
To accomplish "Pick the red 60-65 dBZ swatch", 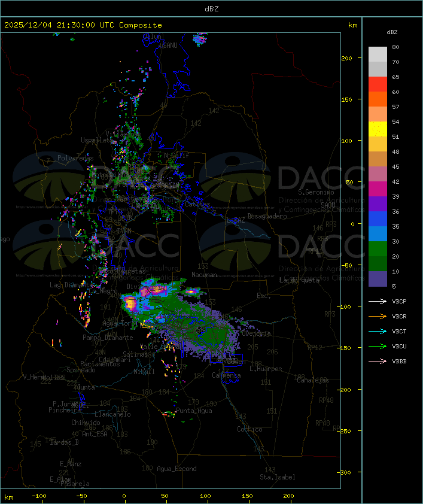I will (378, 84).
